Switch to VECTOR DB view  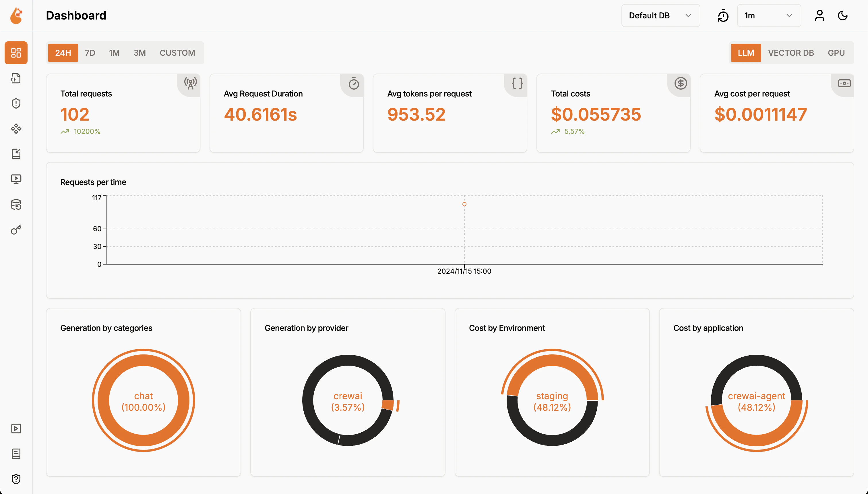791,53
